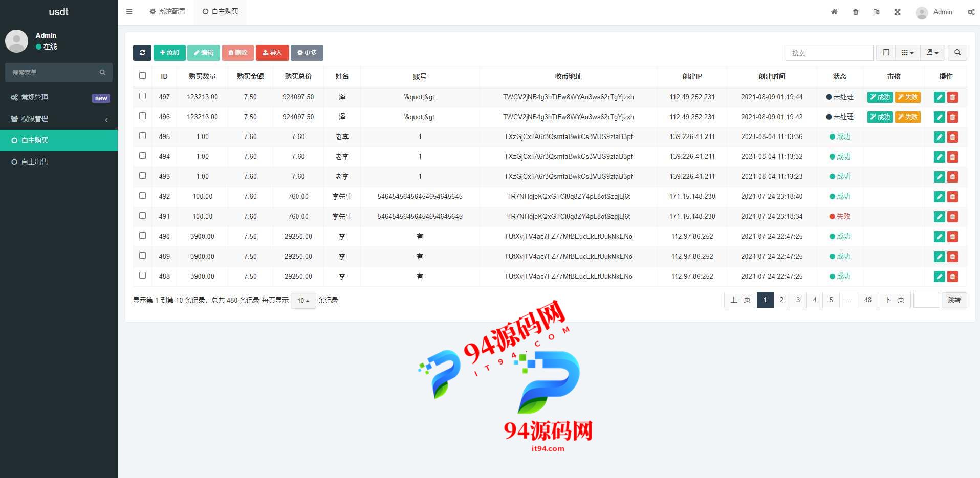This screenshot has width=980, height=478.
Task: Click the sidebar Admin profile picture
Action: [16, 41]
